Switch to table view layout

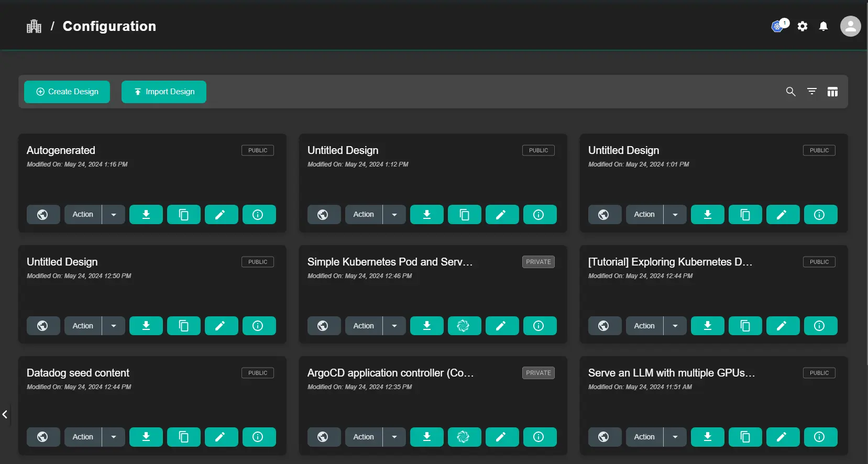click(x=832, y=92)
